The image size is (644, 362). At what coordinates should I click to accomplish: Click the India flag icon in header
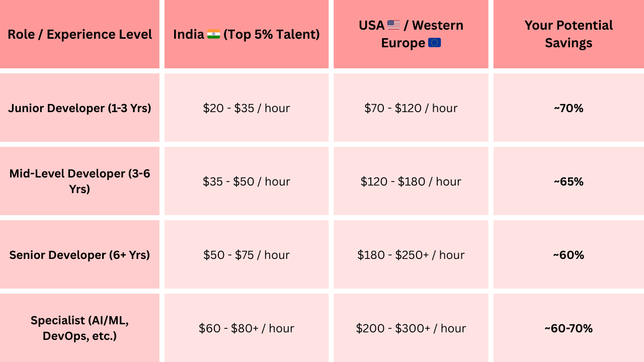pyautogui.click(x=213, y=34)
